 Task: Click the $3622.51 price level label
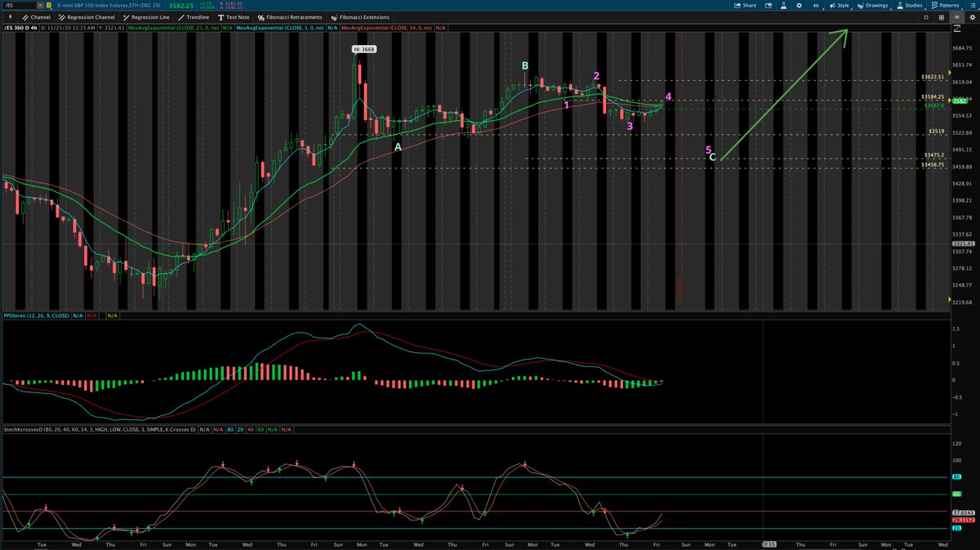[933, 77]
